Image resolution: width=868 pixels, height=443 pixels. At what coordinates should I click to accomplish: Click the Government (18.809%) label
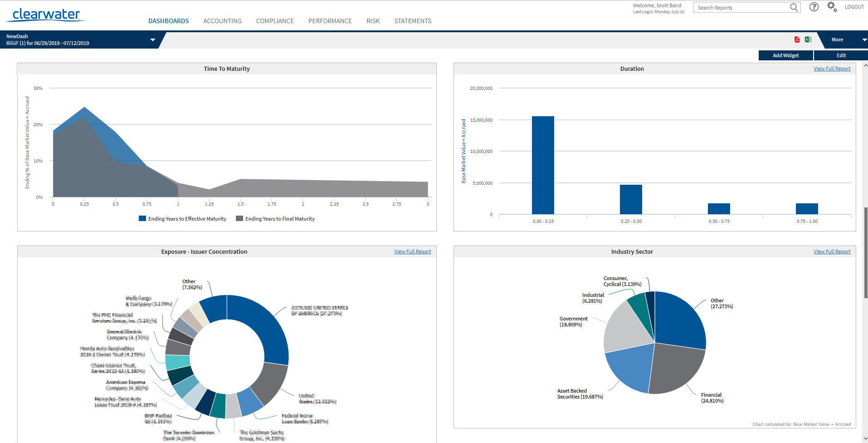pos(573,322)
